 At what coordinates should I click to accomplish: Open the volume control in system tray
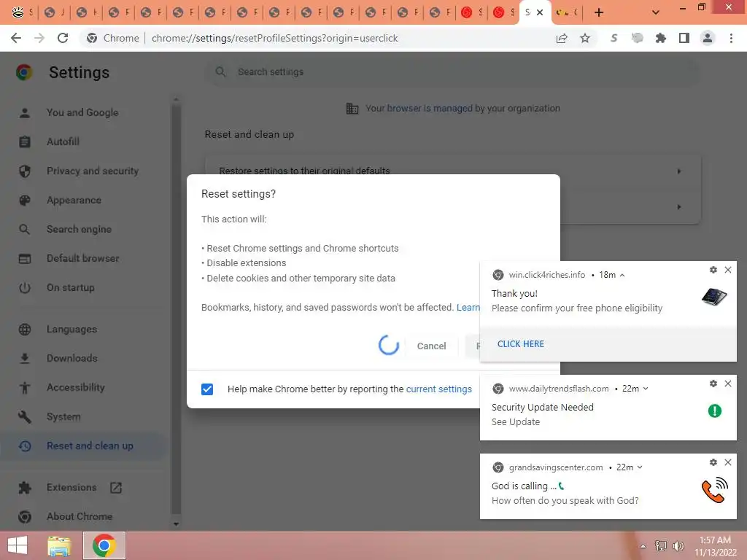tap(678, 546)
